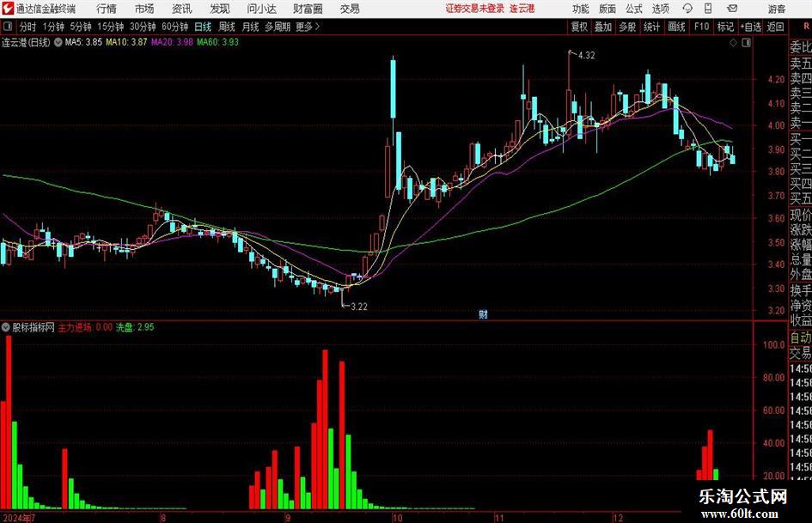812x523 pixels.
Task: Add stock with +自选 button
Action: click(750, 27)
